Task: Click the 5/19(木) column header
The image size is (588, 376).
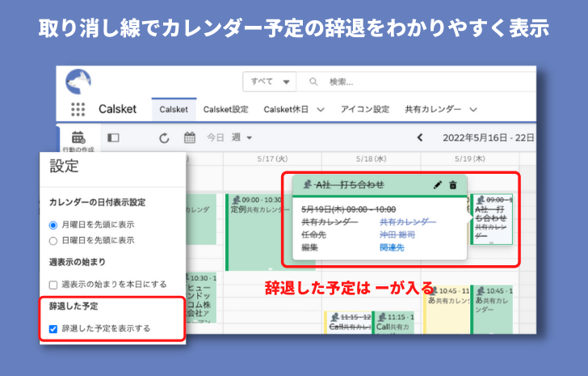Action: coord(470,158)
